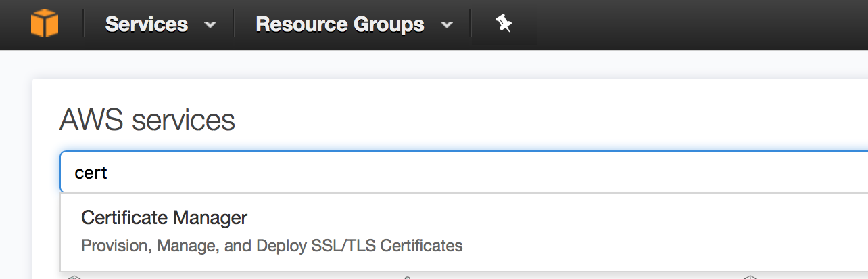The height and width of the screenshot is (279, 868).
Task: Click the rightmost partially visible service icon below suggestions
Action: 750,276
